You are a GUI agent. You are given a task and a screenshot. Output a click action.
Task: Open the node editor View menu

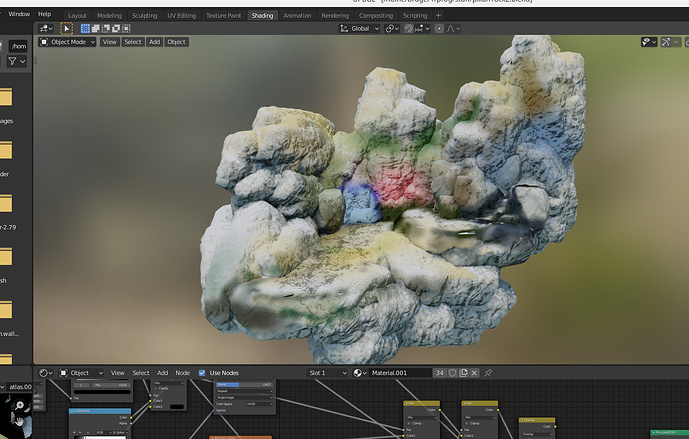point(117,373)
